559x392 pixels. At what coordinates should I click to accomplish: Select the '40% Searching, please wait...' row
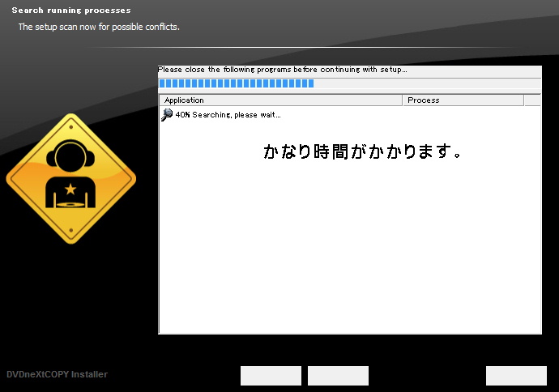pyautogui.click(x=228, y=115)
